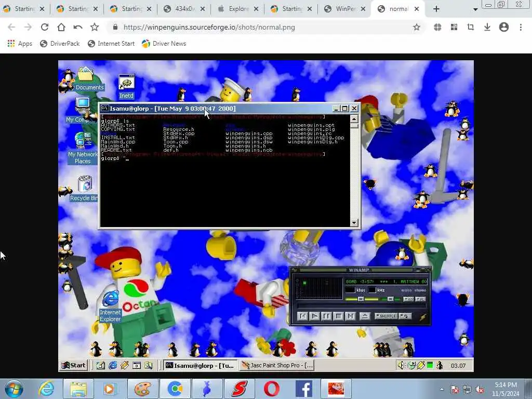Image resolution: width=532 pixels, height=399 pixels.
Task: Toggle Winamp playlist PL button
Action: pos(420,299)
